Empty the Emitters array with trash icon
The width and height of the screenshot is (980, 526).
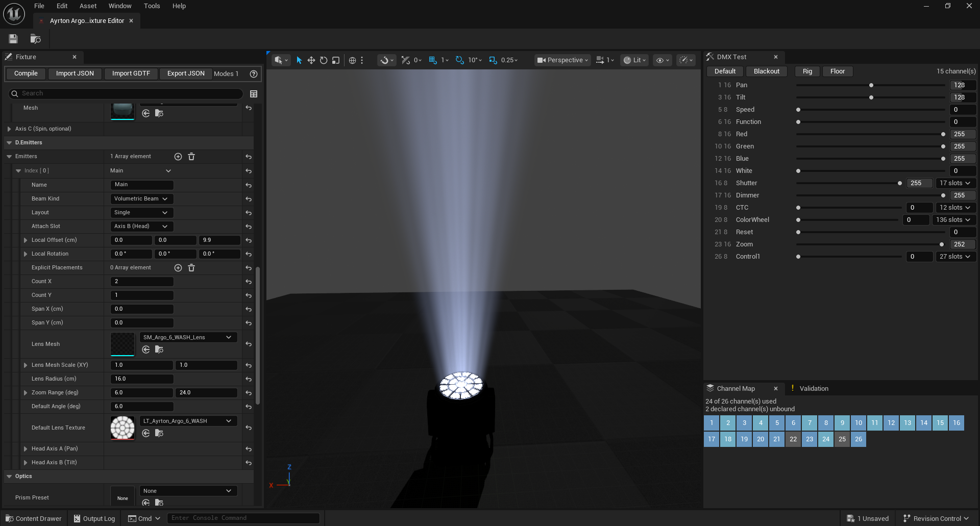[191, 157]
